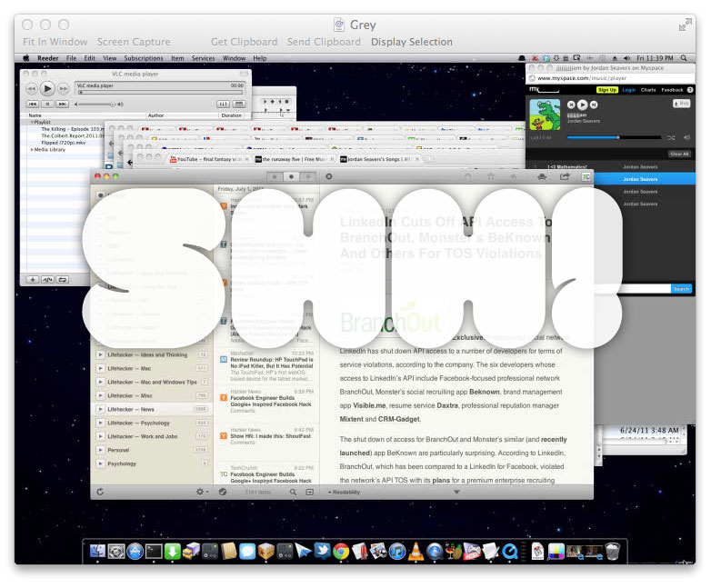Viewport: 711px width, 588px height.
Task: Click the volume icon in menu bar
Action: coord(626,58)
